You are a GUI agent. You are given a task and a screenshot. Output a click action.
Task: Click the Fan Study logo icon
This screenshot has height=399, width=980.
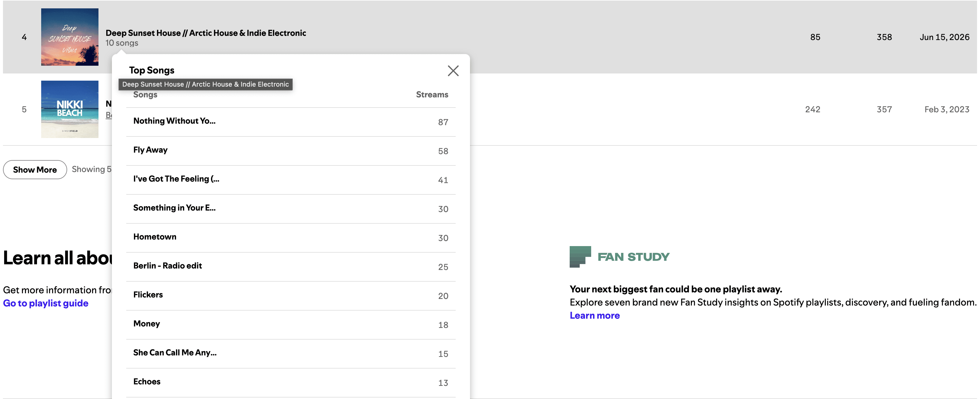580,257
